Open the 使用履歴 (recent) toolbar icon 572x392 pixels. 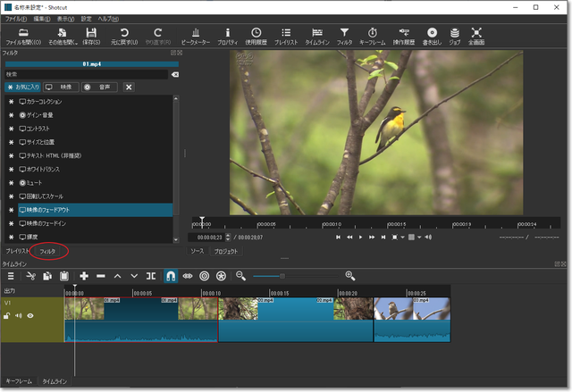256,34
